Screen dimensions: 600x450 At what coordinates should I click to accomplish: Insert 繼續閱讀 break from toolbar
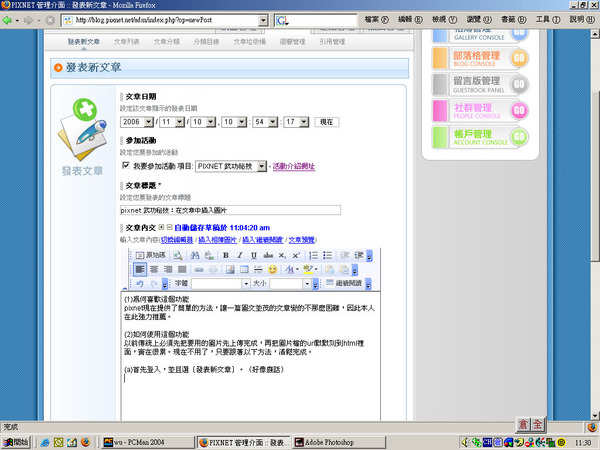[x=344, y=284]
